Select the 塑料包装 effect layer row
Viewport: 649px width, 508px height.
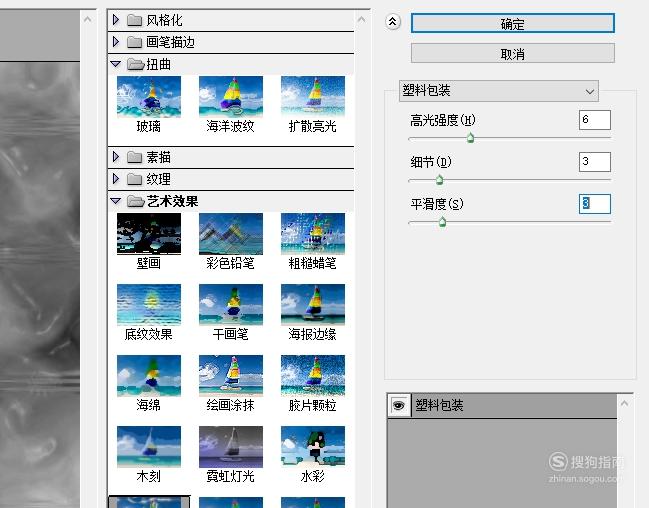(502, 405)
